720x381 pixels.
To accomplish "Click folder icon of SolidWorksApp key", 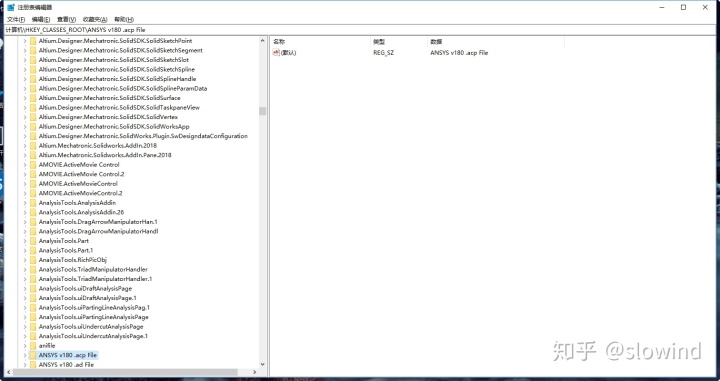I will pos(33,126).
